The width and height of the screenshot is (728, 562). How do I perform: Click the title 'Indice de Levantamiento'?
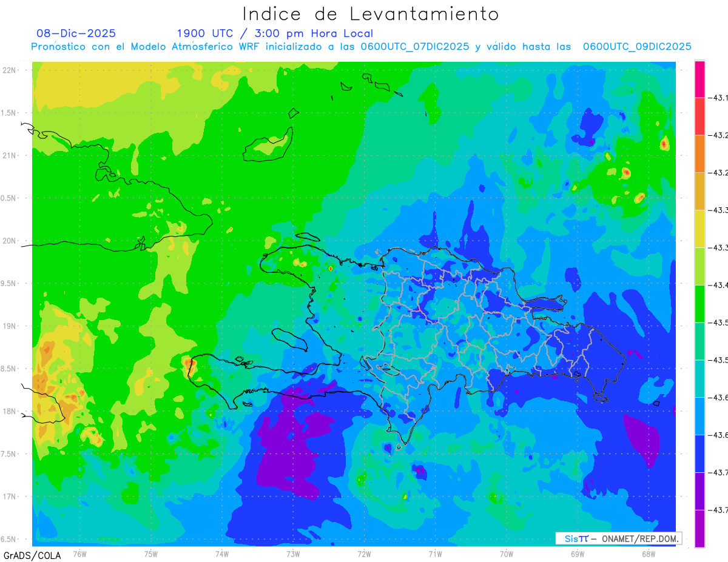click(x=371, y=14)
